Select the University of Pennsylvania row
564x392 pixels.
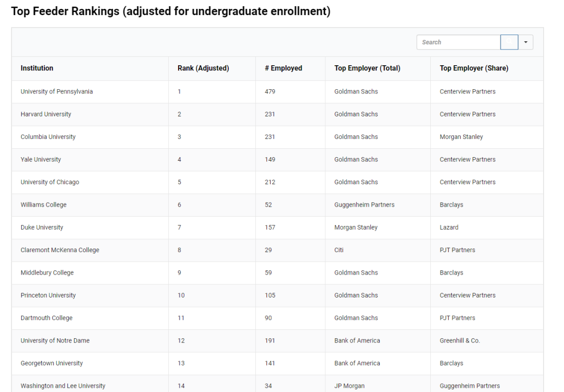tap(57, 92)
